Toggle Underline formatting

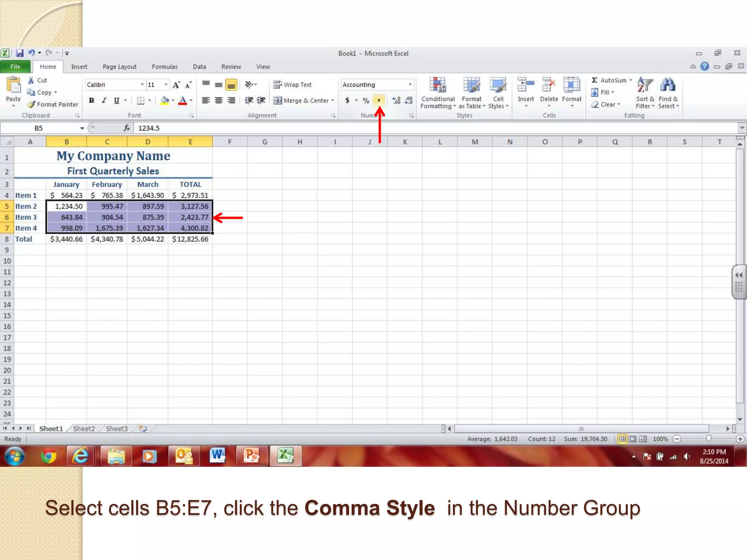point(116,101)
